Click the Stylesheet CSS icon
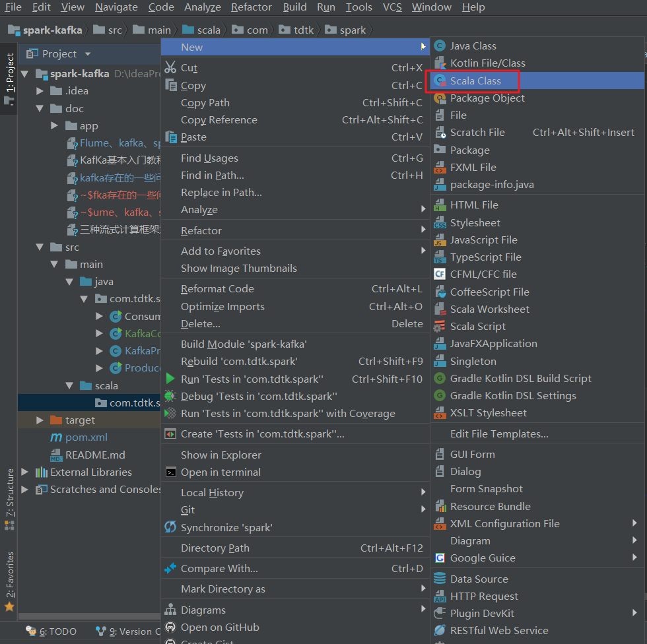The height and width of the screenshot is (644, 647). pyautogui.click(x=440, y=222)
